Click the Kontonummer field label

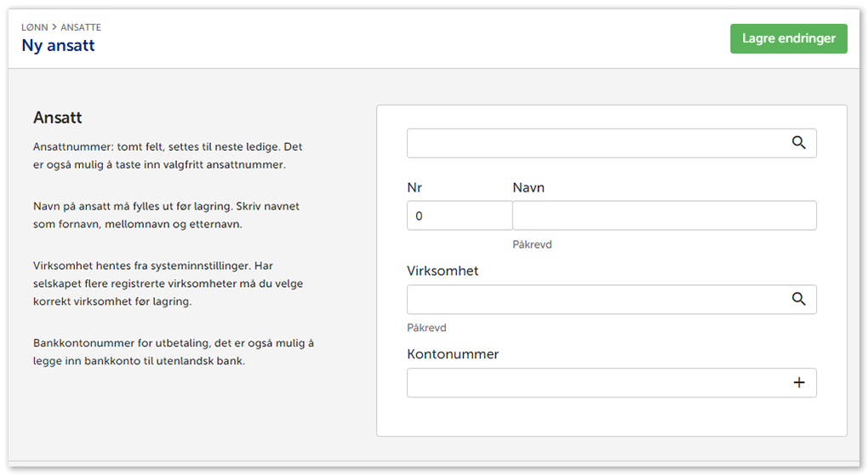pos(453,354)
